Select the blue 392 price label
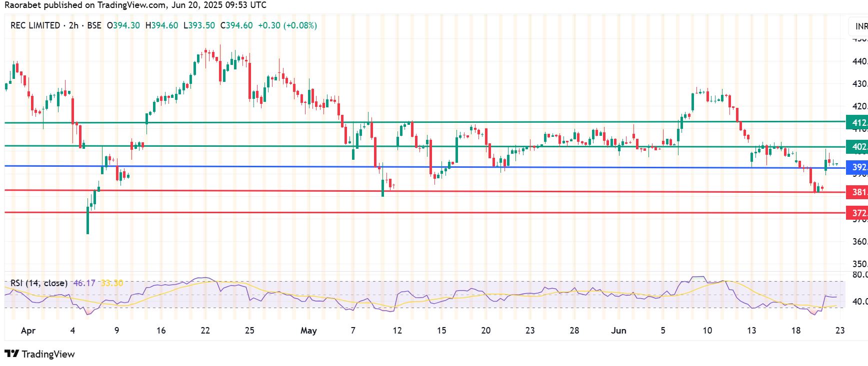 [x=857, y=167]
